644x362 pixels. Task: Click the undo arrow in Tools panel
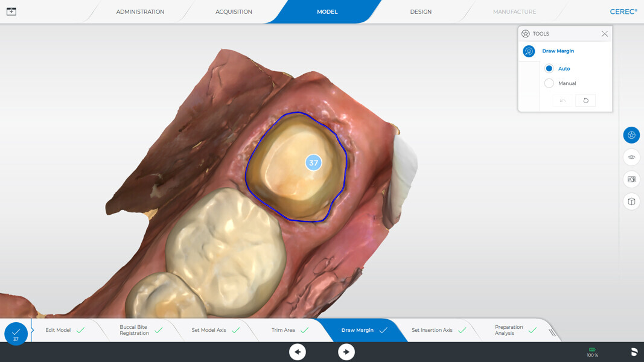click(563, 101)
